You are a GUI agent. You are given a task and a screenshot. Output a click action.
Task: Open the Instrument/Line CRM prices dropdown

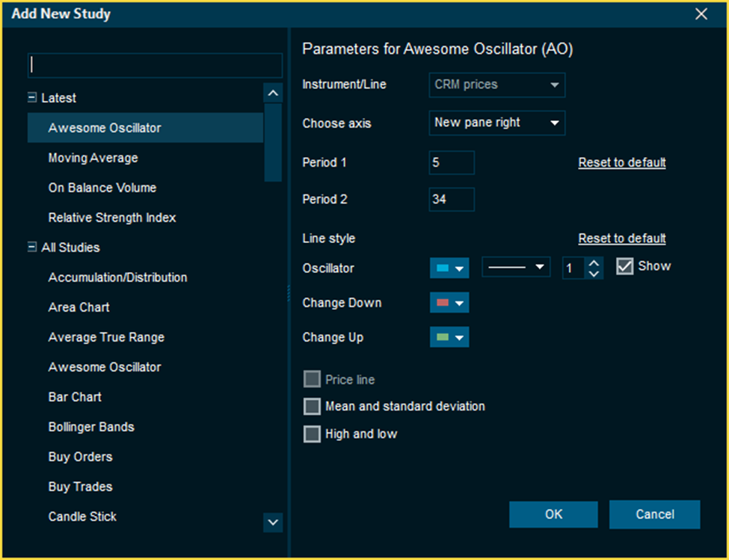pos(496,85)
